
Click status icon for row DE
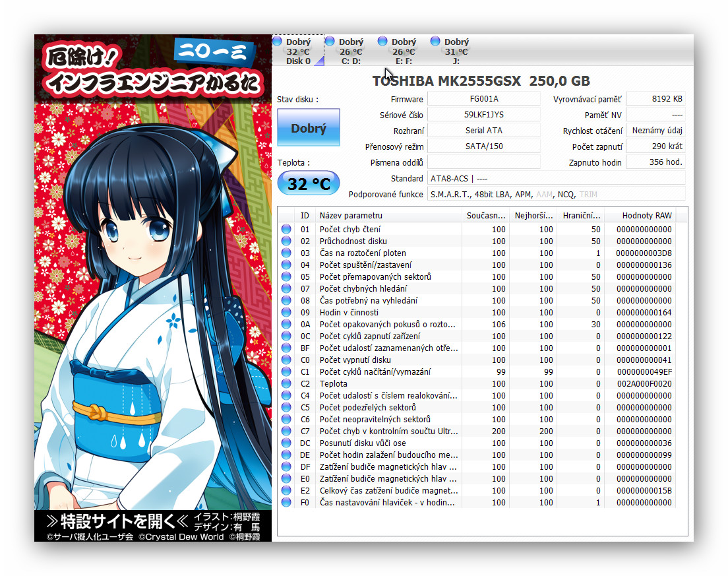tap(286, 455)
